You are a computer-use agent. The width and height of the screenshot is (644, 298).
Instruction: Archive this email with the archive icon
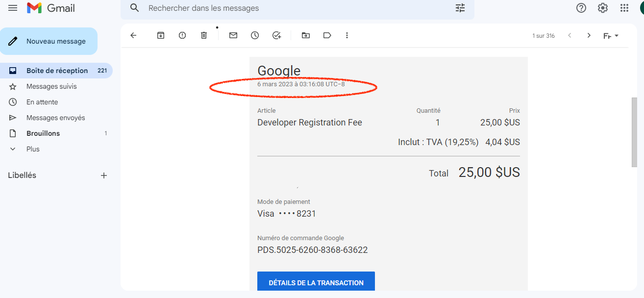(x=161, y=35)
